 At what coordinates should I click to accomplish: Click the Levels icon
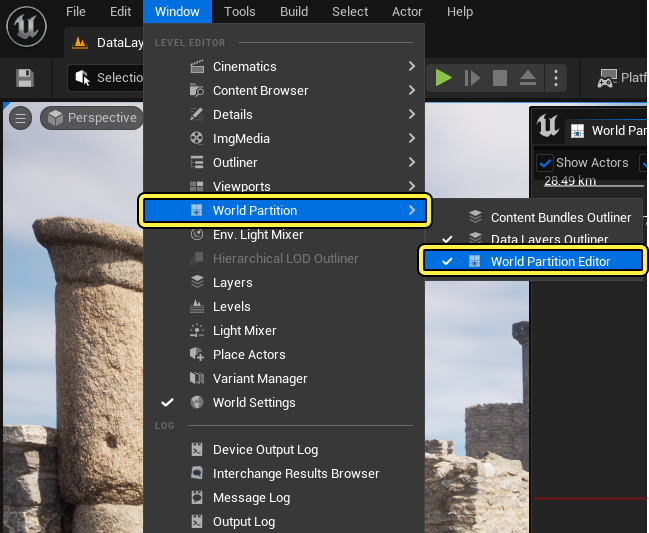coord(197,306)
